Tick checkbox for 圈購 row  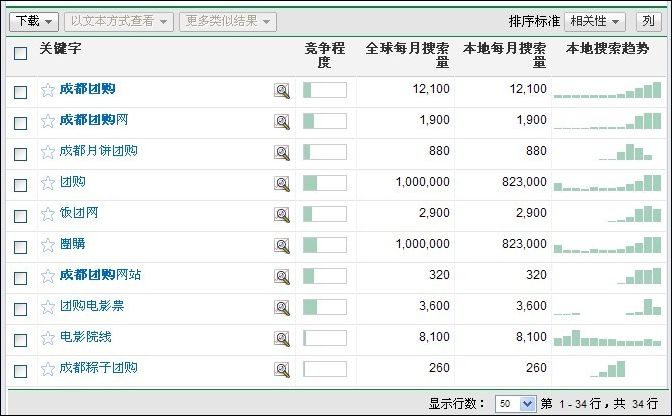21,246
